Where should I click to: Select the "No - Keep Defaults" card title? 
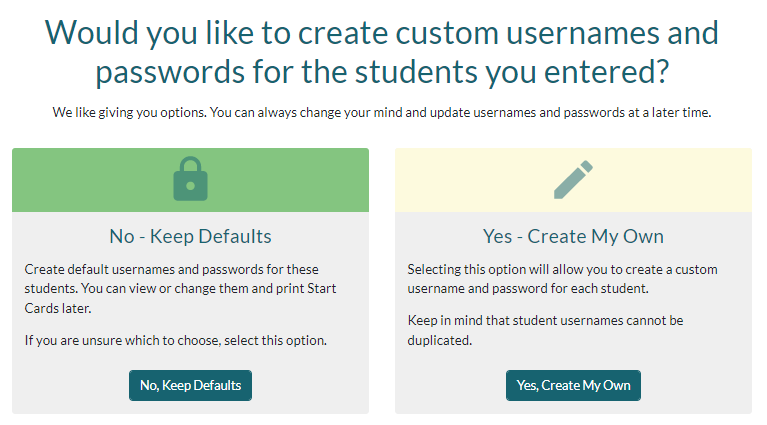[x=190, y=237]
